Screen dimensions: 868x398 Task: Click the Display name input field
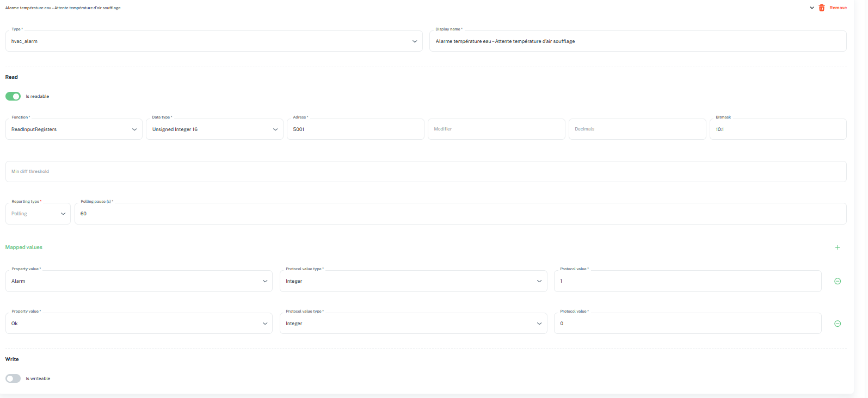[637, 41]
